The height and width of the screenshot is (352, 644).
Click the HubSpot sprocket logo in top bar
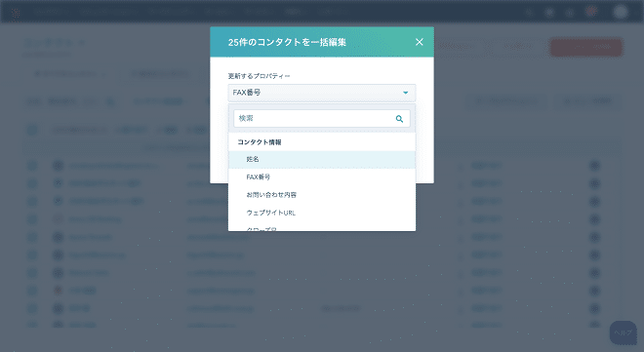pos(16,13)
